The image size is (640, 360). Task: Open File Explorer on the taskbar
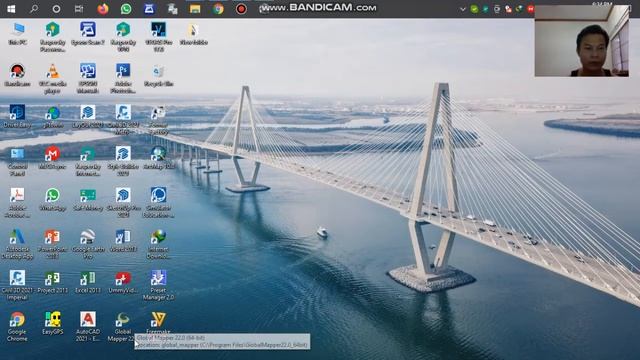[x=195, y=9]
